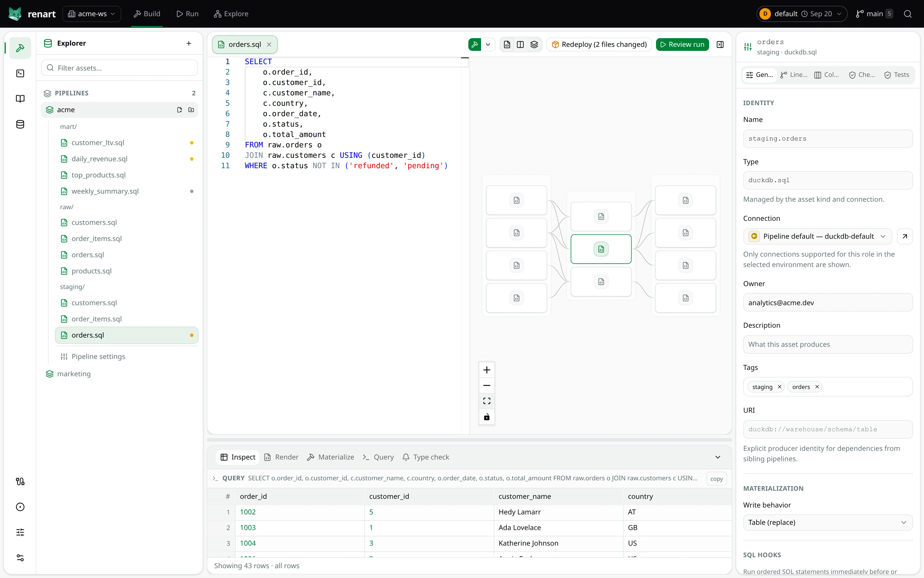Remove the orders tag

coord(817,387)
